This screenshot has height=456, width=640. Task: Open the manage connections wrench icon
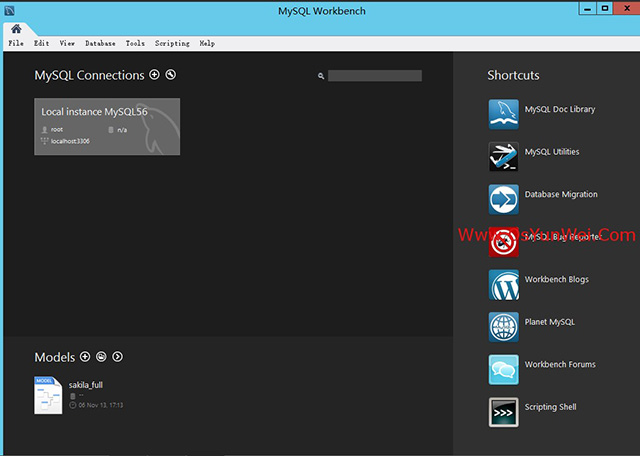[x=171, y=75]
